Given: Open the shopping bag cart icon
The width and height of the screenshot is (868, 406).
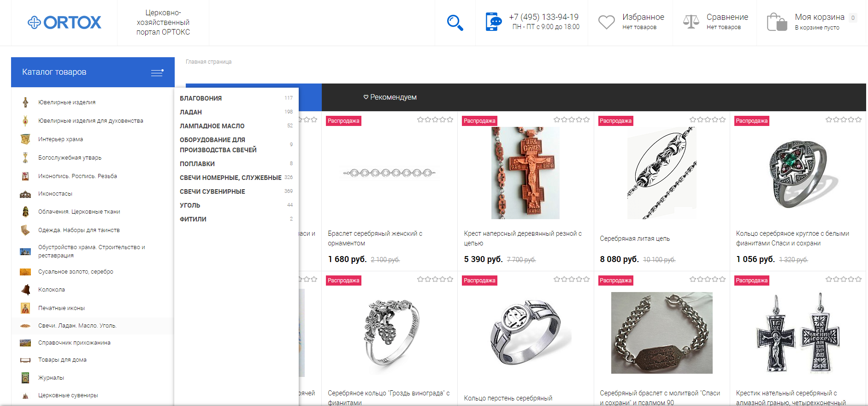Looking at the screenshot, I should click(x=777, y=22).
